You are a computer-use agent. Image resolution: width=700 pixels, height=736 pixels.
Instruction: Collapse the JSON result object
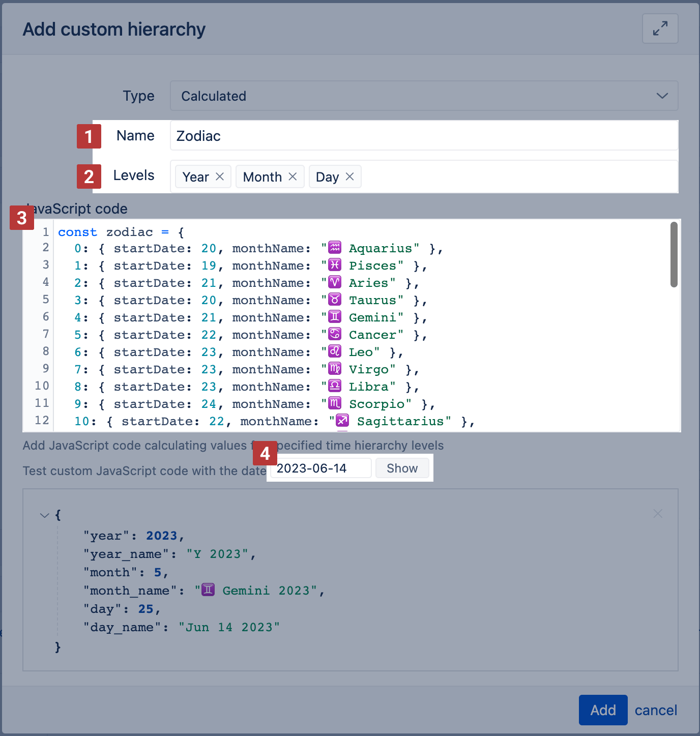point(45,515)
